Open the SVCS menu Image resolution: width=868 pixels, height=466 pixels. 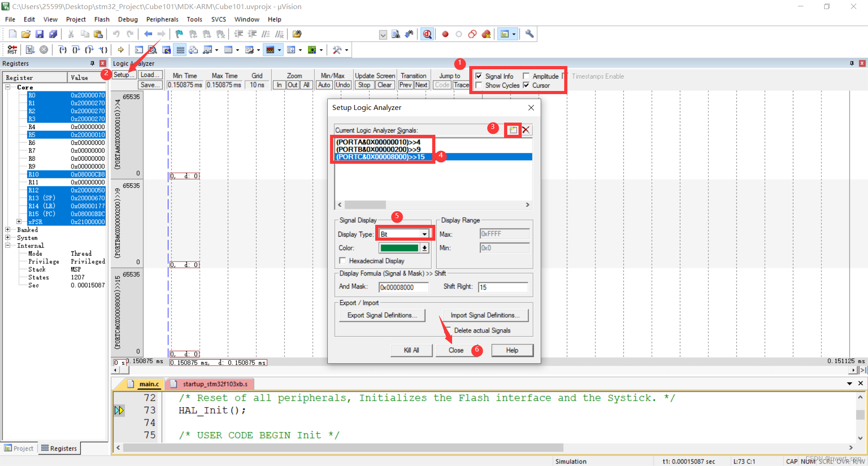tap(219, 19)
